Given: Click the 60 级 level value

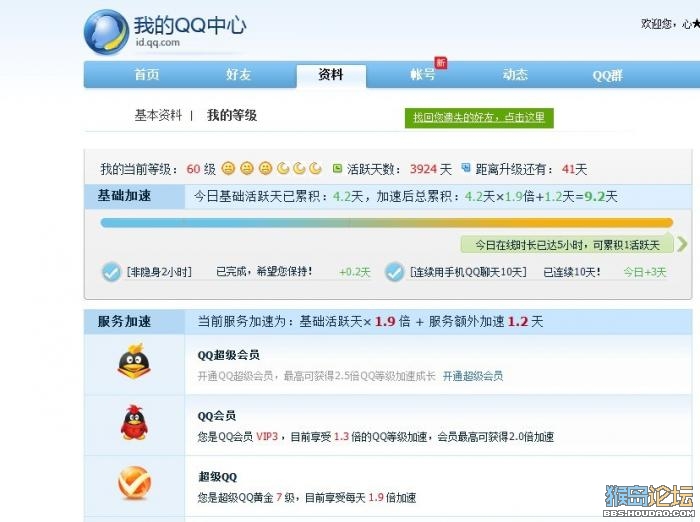Looking at the screenshot, I should pyautogui.click(x=201, y=169).
